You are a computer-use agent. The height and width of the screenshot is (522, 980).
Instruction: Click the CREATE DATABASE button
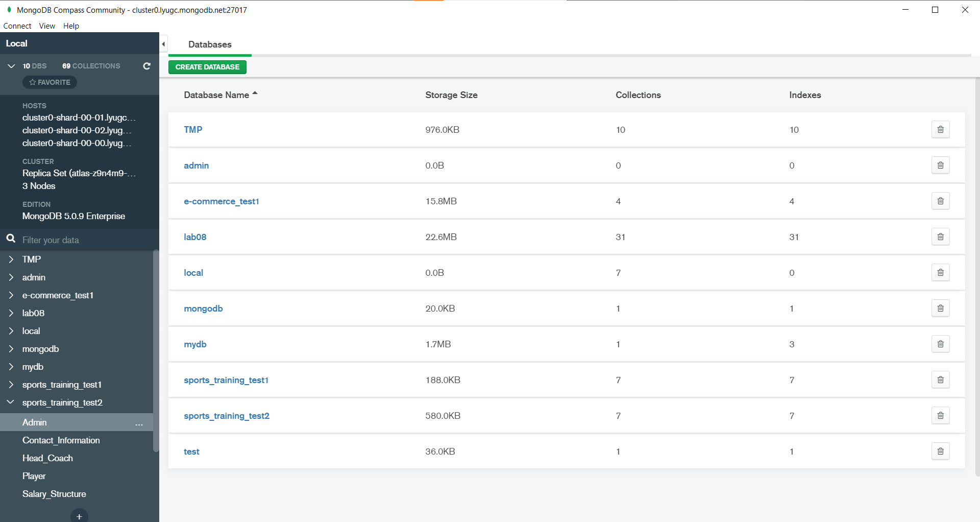tap(207, 67)
